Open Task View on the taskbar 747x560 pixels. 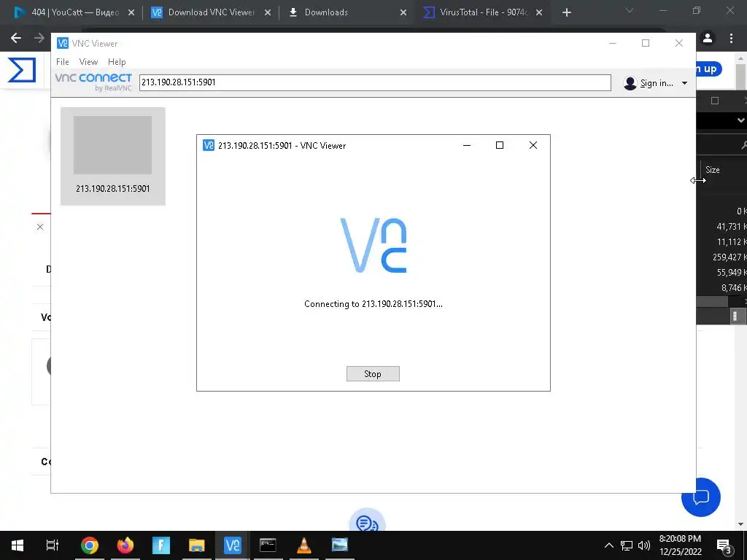[53, 545]
